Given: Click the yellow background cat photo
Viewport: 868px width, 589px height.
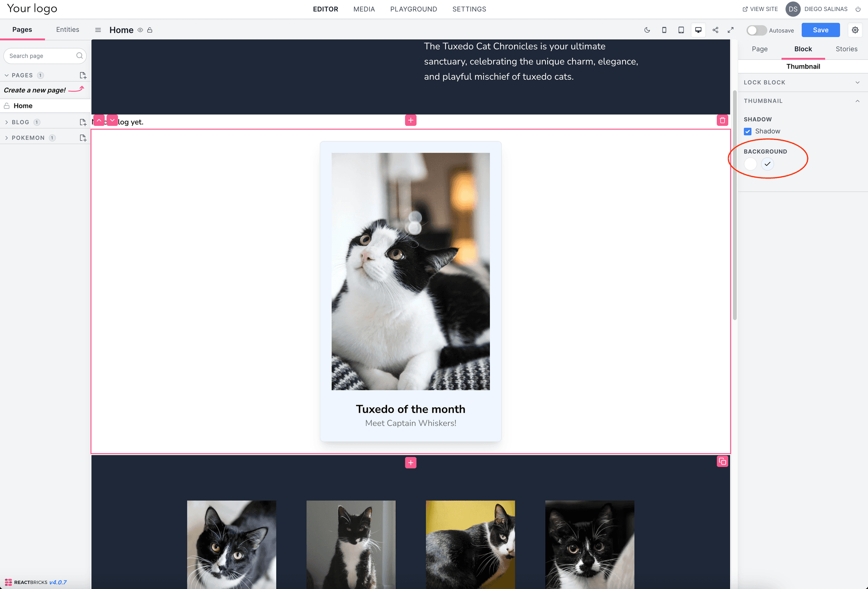Looking at the screenshot, I should pyautogui.click(x=470, y=545).
